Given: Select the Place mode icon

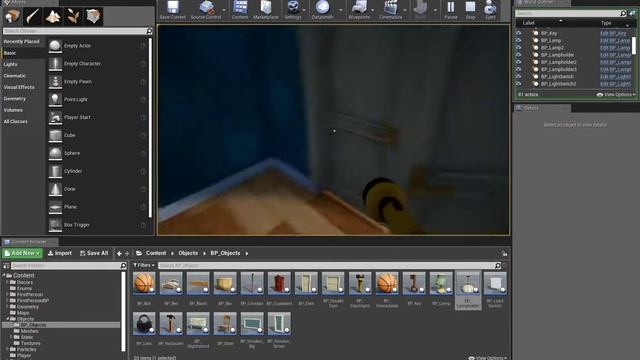Looking at the screenshot, I should click(12, 16).
